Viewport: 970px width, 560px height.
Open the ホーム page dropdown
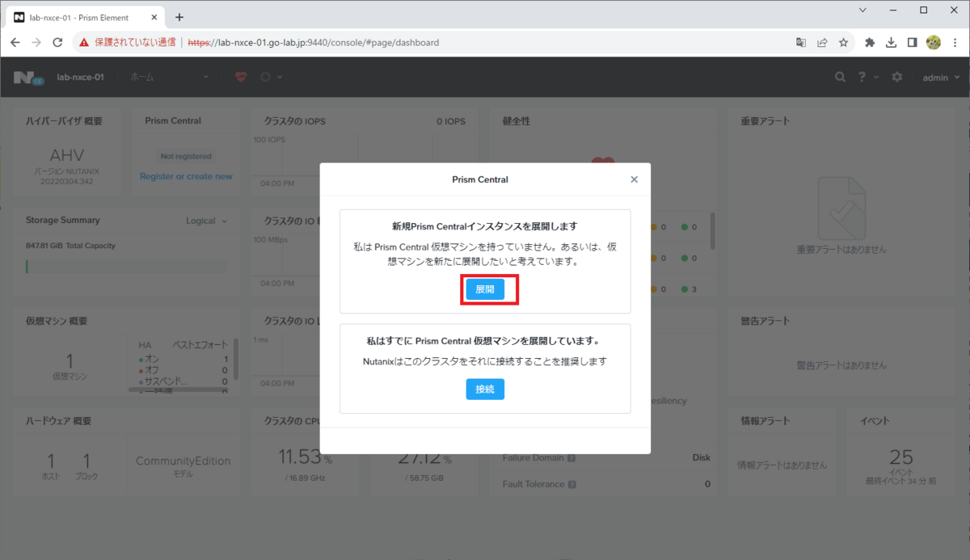tap(169, 77)
